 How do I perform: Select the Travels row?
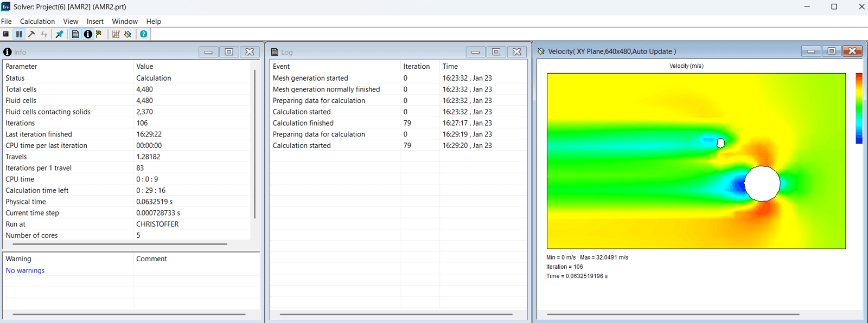[x=127, y=157]
